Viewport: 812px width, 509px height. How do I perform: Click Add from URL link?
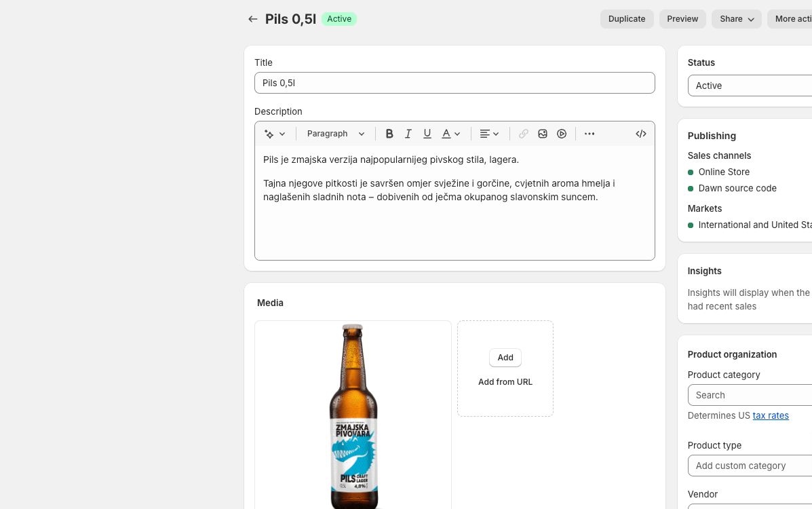click(x=505, y=382)
